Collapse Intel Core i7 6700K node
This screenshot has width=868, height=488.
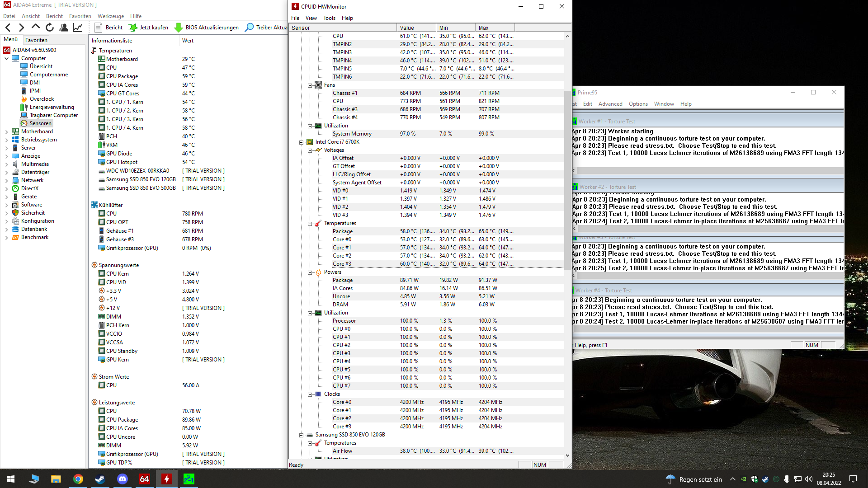click(x=301, y=142)
